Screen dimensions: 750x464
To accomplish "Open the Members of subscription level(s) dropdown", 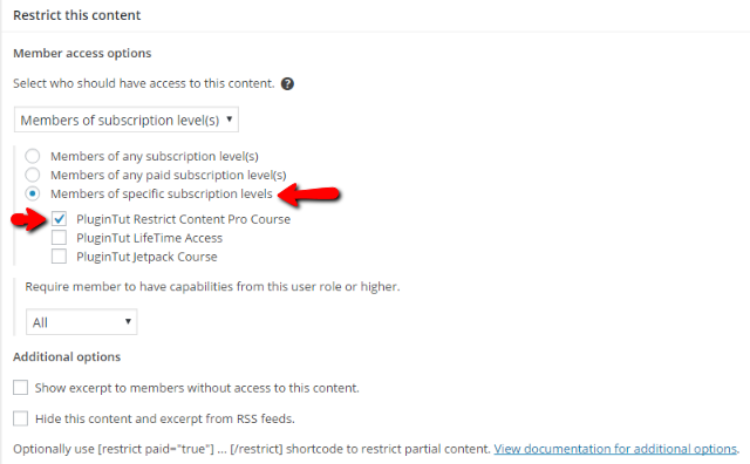I will (x=126, y=120).
